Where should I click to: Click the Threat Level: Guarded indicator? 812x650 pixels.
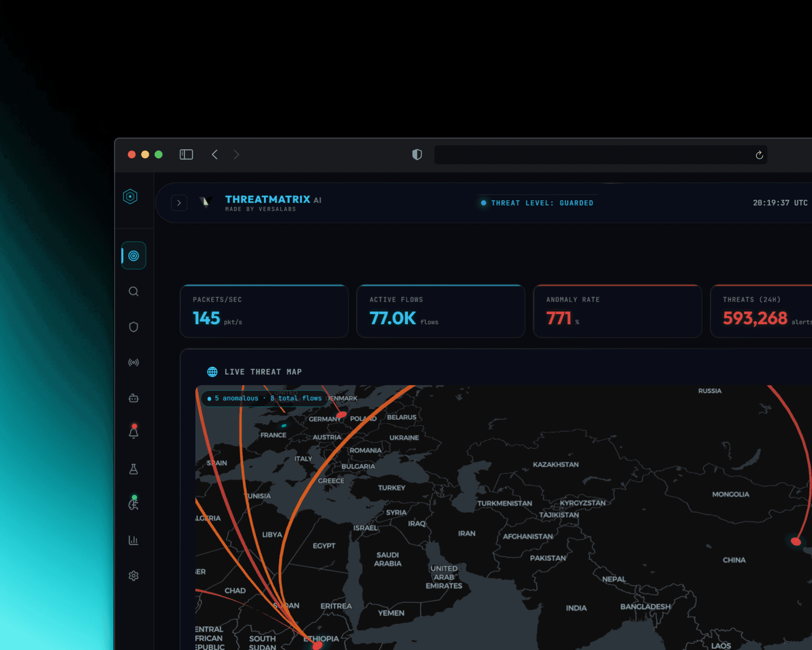(537, 203)
